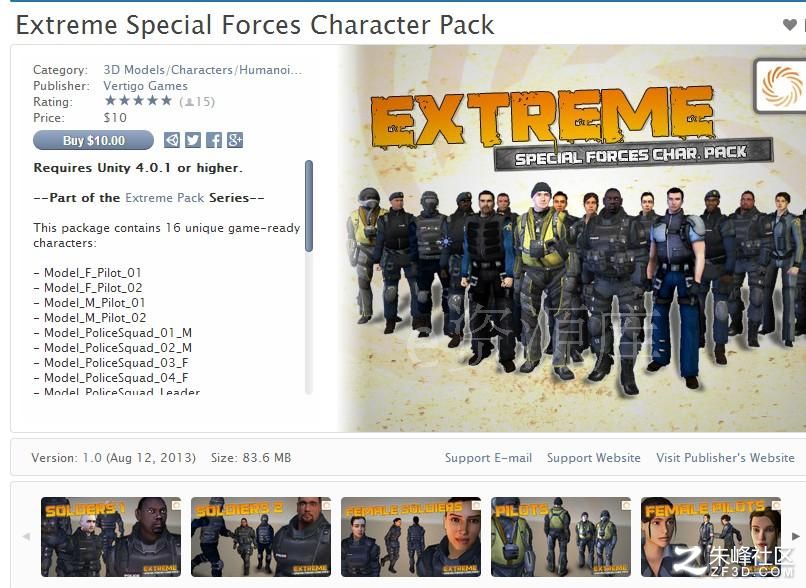
Task: Click the description panel scrollbar
Action: tap(309, 206)
